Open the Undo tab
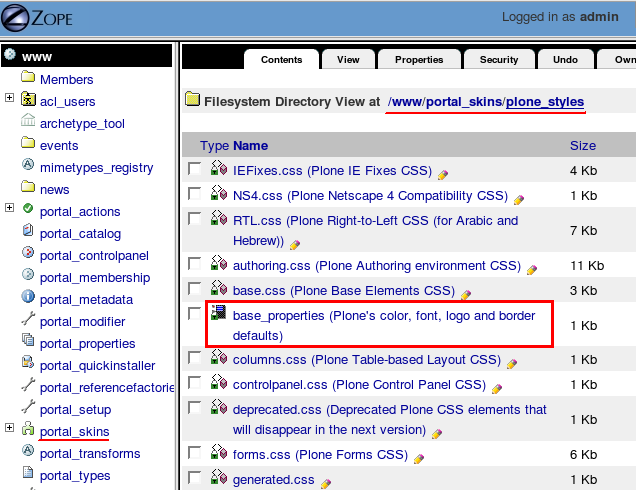636x490 pixels. point(565,60)
